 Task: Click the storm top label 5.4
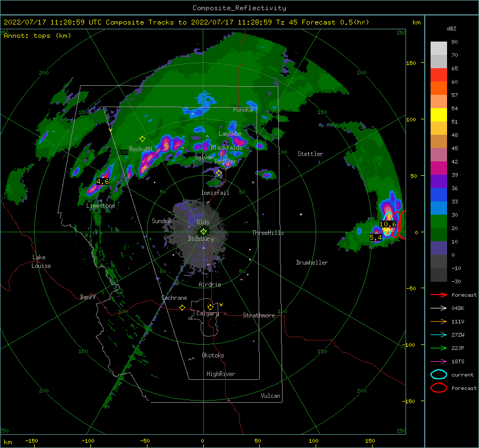point(375,238)
